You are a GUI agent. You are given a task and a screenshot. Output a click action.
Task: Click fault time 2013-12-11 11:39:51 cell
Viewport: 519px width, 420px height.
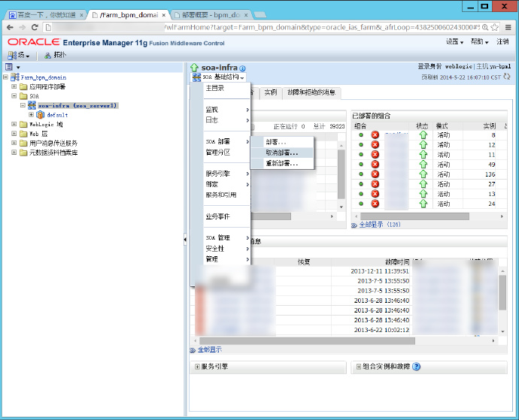point(380,271)
